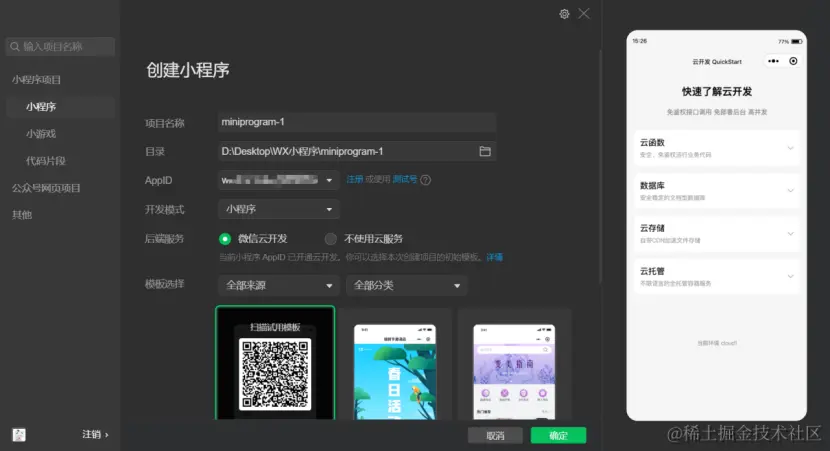Open the test account help question icon
Image resolution: width=830 pixels, height=451 pixels.
point(426,180)
